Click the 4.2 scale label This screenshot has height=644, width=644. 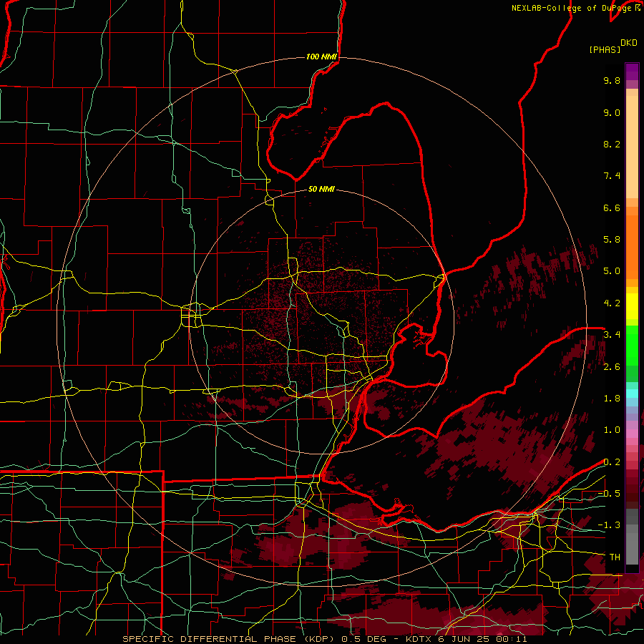coord(612,303)
